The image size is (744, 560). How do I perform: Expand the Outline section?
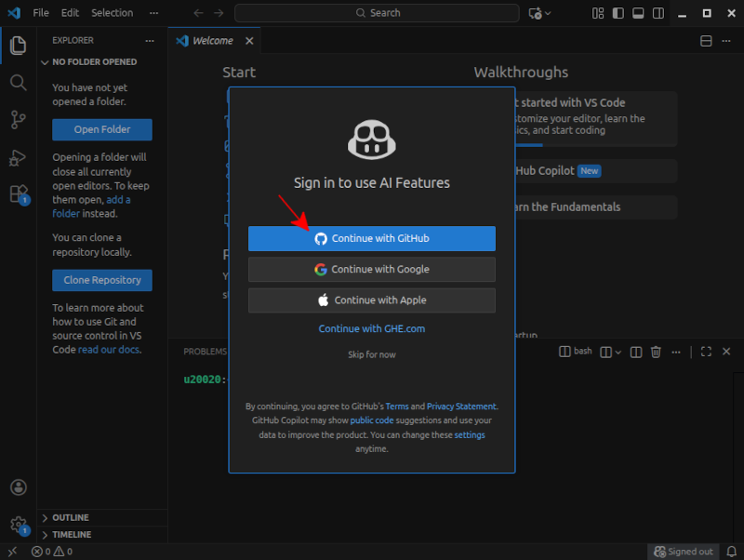71,517
